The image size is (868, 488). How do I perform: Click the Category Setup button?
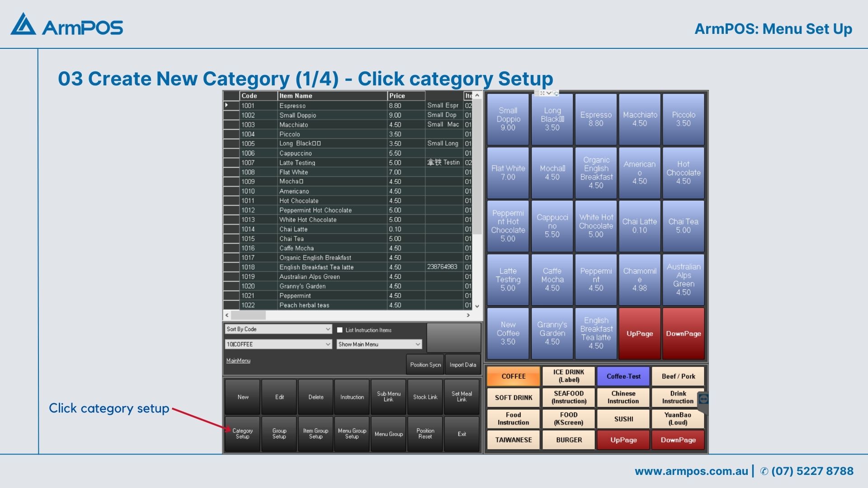point(242,434)
